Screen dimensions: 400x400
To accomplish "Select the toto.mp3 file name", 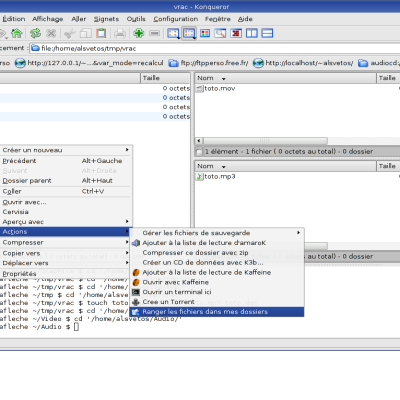I will pyautogui.click(x=220, y=177).
